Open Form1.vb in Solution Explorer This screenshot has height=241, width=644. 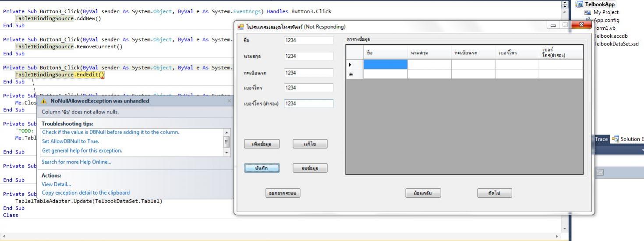605,28
